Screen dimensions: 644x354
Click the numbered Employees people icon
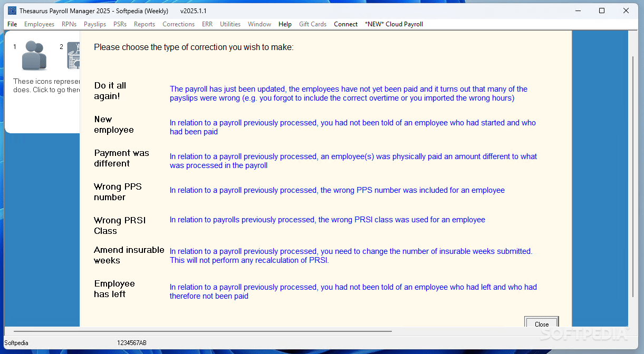coord(33,55)
